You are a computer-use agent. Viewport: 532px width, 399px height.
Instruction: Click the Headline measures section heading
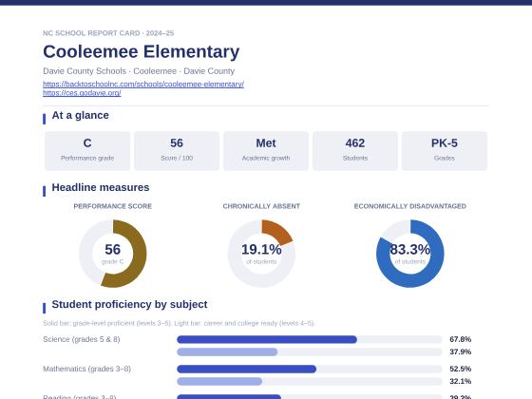(x=101, y=188)
